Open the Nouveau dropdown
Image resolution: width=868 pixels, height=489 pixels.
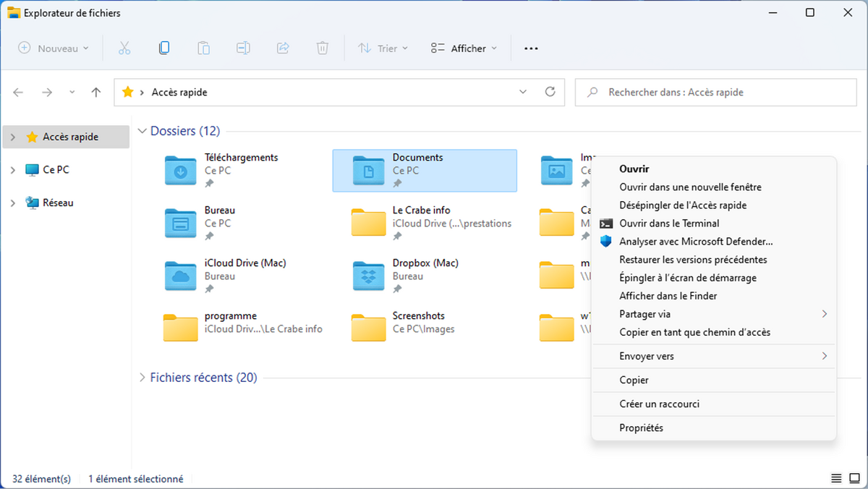tap(54, 48)
